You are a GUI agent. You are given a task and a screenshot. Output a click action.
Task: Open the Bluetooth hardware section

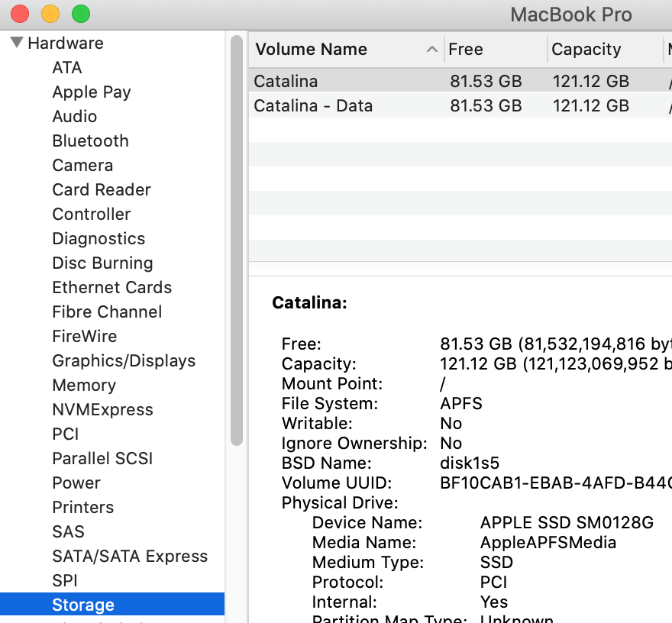pos(90,141)
